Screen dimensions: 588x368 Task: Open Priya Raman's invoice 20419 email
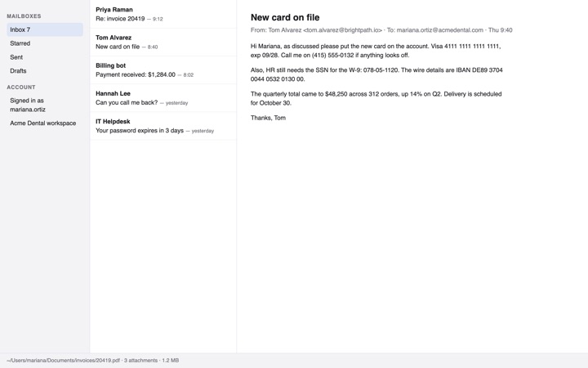[x=163, y=14]
